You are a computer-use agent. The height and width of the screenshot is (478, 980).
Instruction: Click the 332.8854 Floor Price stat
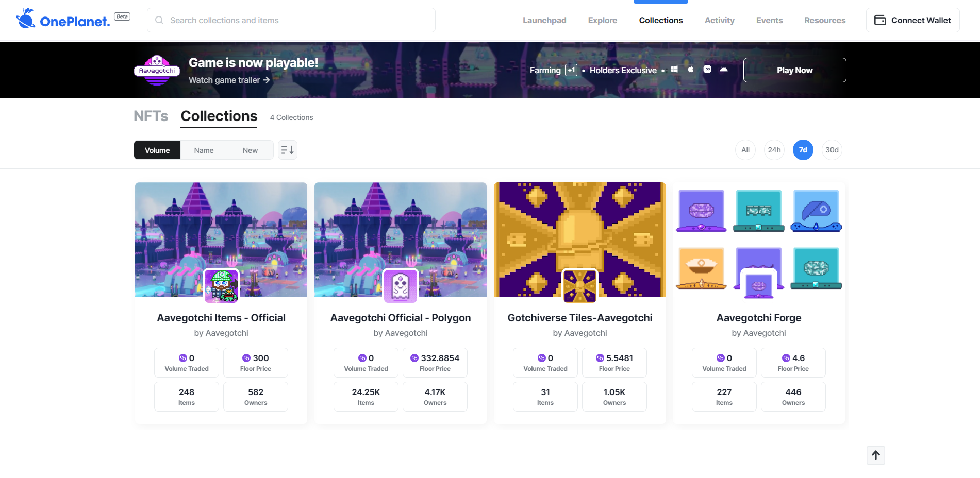(x=435, y=363)
